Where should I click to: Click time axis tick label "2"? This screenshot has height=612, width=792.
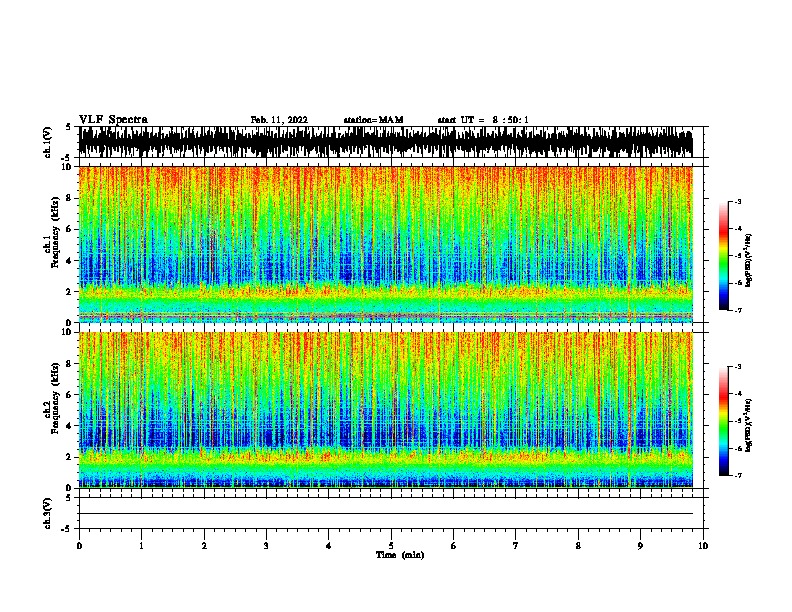point(204,546)
